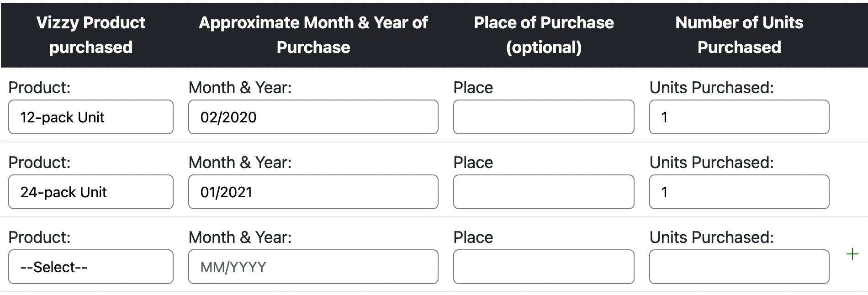This screenshot has width=868, height=295.
Task: Click the Month & Year label above 02/2020
Action: (240, 88)
